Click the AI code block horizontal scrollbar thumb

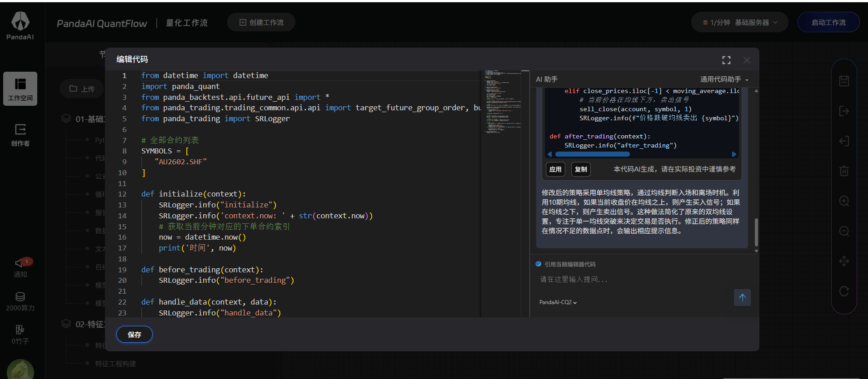pyautogui.click(x=592, y=154)
